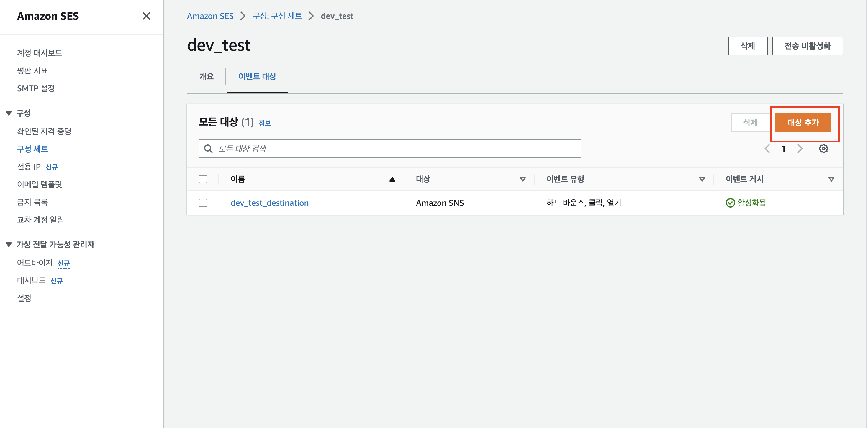Click the 활성화됨 status check icon
Screen dimensions: 868x428
pyautogui.click(x=730, y=203)
